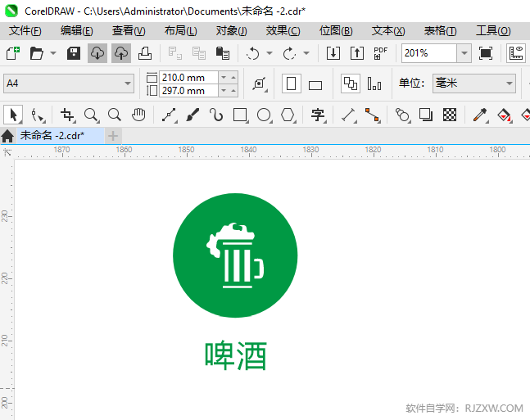Click the 201% zoom level field

point(429,53)
